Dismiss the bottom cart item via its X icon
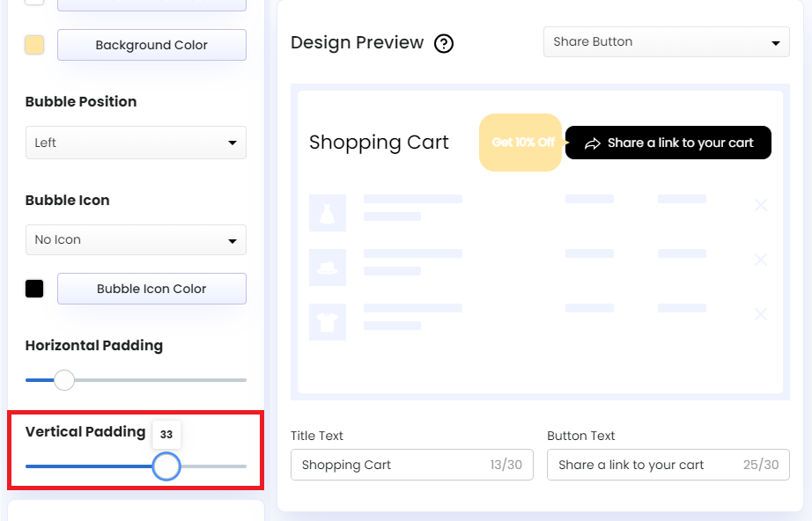The width and height of the screenshot is (812, 521). point(761,314)
